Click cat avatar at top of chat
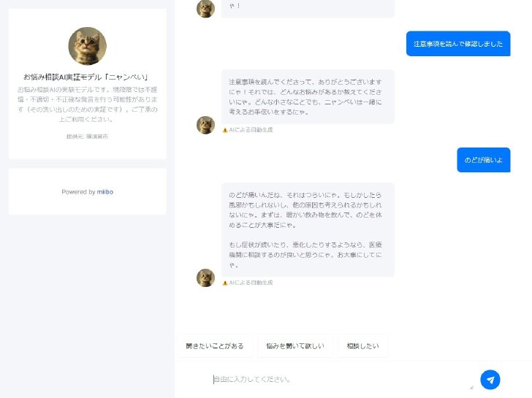532x398 pixels. point(205,9)
